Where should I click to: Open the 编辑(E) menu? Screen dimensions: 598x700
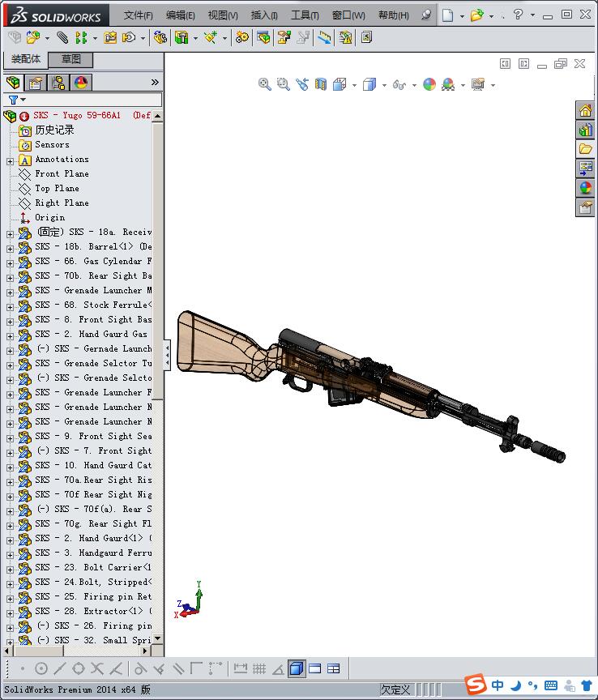(181, 15)
